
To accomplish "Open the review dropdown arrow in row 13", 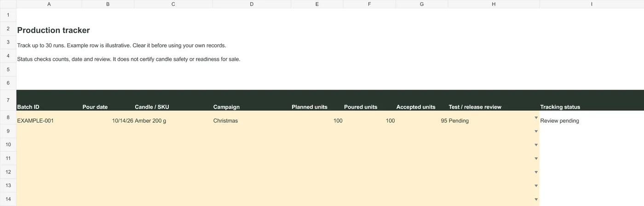I will [x=536, y=186].
